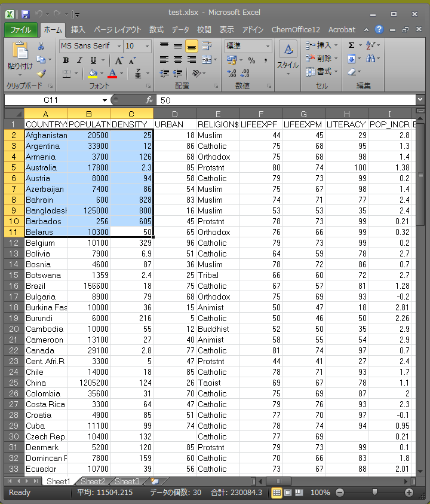Open the ChemOffice12 tab
Screen dimensions: 430x504
(x=296, y=30)
